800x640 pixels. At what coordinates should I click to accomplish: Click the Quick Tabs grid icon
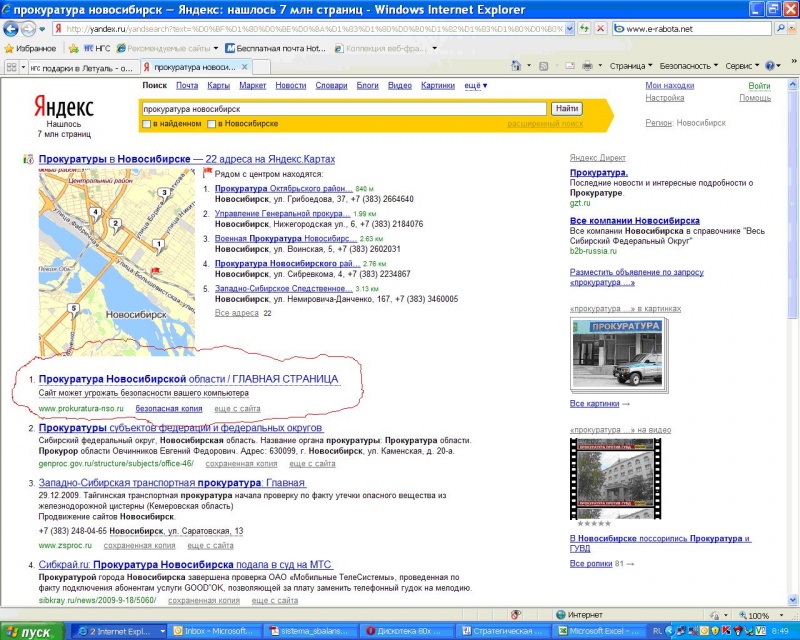(11, 67)
